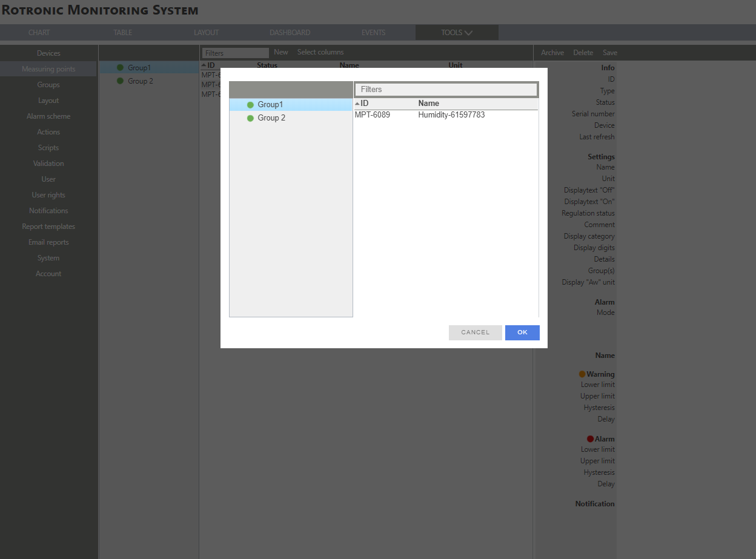Select the MPT-6089 row in dialog
The image size is (756, 559).
446,114
